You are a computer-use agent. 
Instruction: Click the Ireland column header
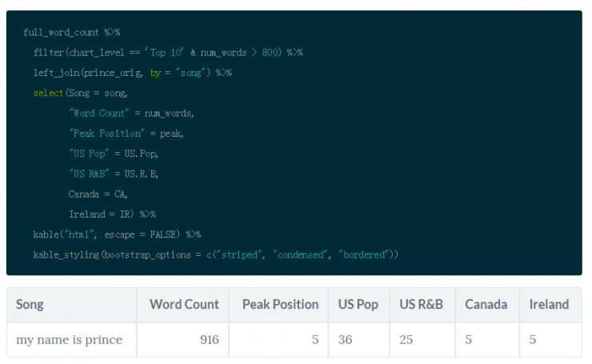549,304
